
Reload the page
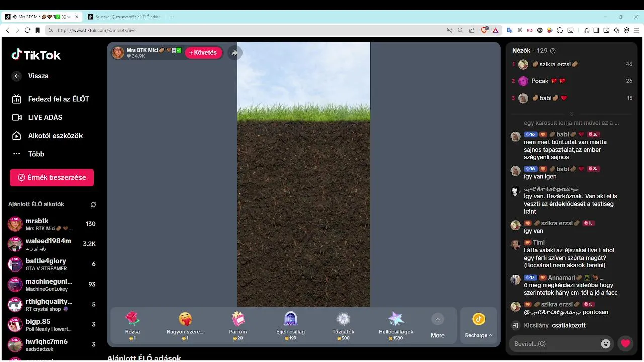click(x=27, y=30)
